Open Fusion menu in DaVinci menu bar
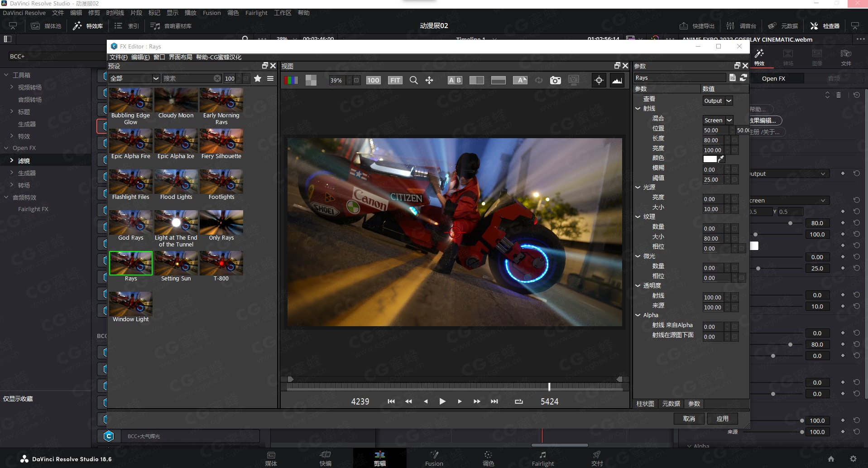Image resolution: width=868 pixels, height=468 pixels. coord(211,13)
